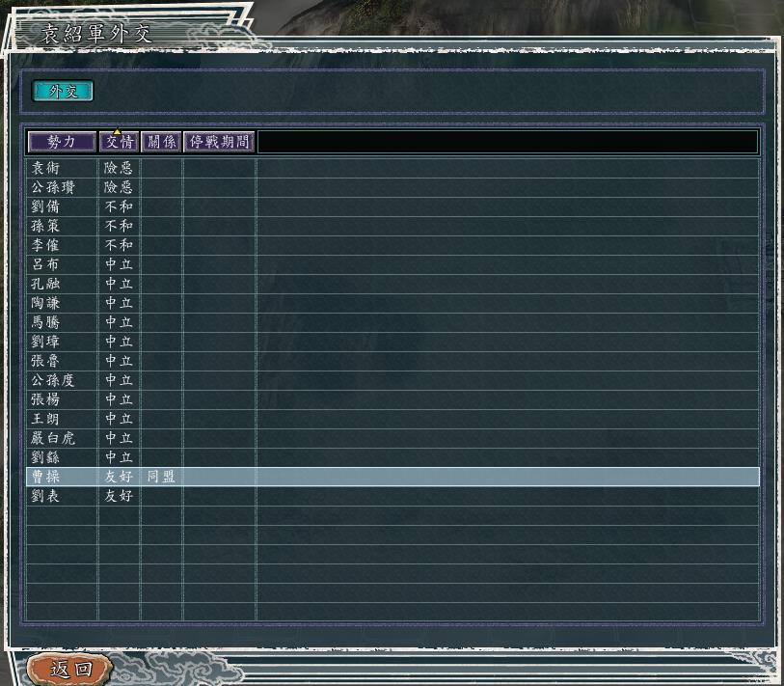The height and width of the screenshot is (686, 784).
Task: Click 中立 status in 劉璋 row
Action: click(x=119, y=342)
